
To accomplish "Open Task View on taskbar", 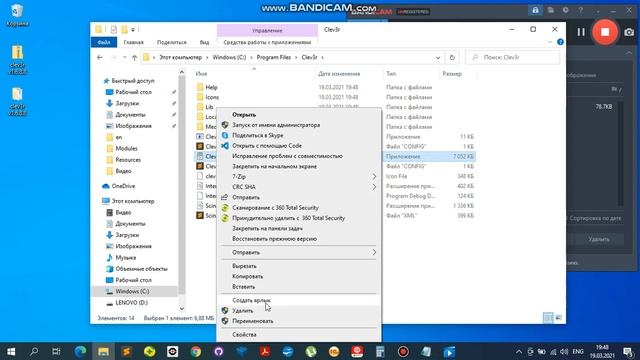I will click(x=56, y=351).
